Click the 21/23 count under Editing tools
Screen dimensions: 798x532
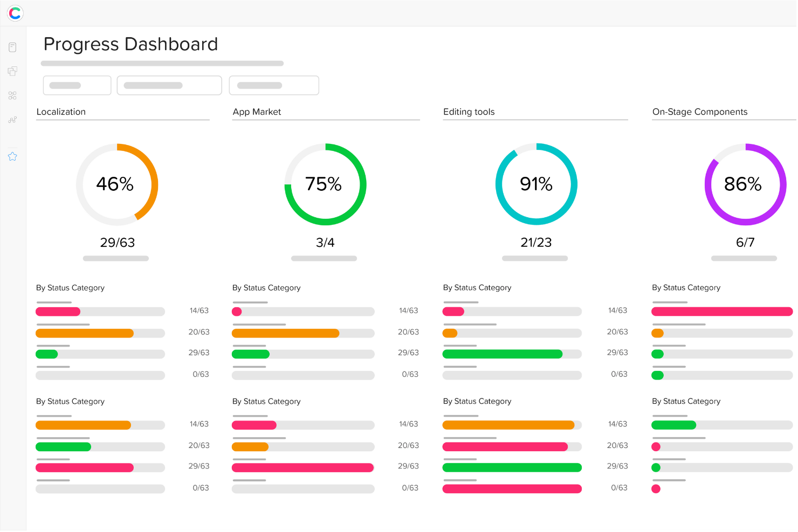pos(536,243)
